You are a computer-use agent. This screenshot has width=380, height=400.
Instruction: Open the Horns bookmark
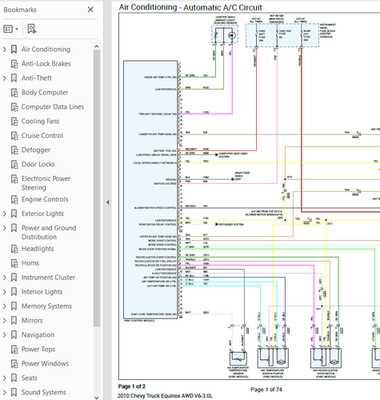[x=30, y=263]
